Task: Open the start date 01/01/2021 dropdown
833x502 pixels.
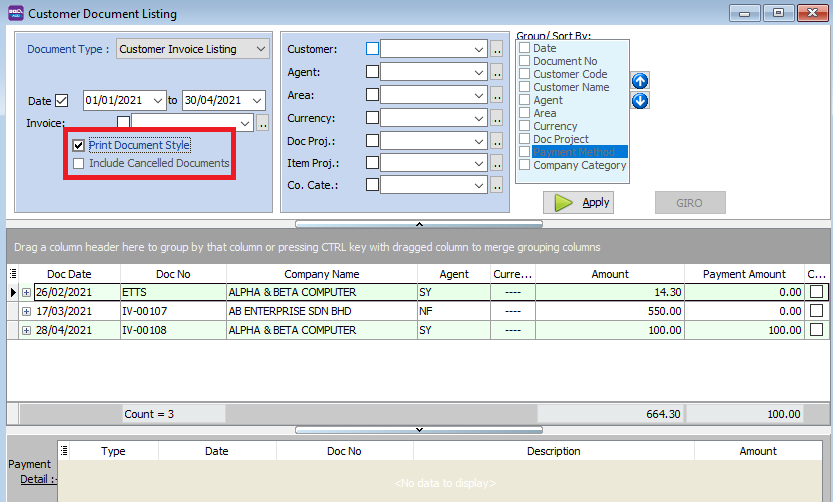Action: 157,101
